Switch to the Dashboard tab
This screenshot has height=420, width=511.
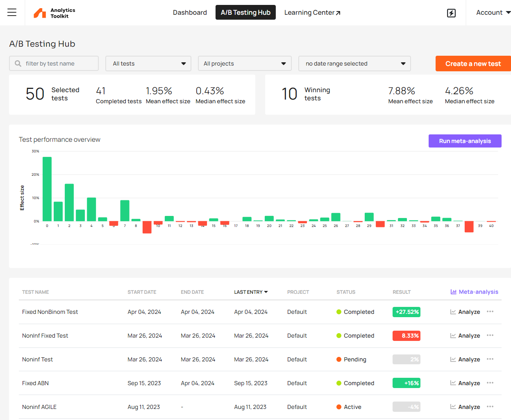point(190,12)
